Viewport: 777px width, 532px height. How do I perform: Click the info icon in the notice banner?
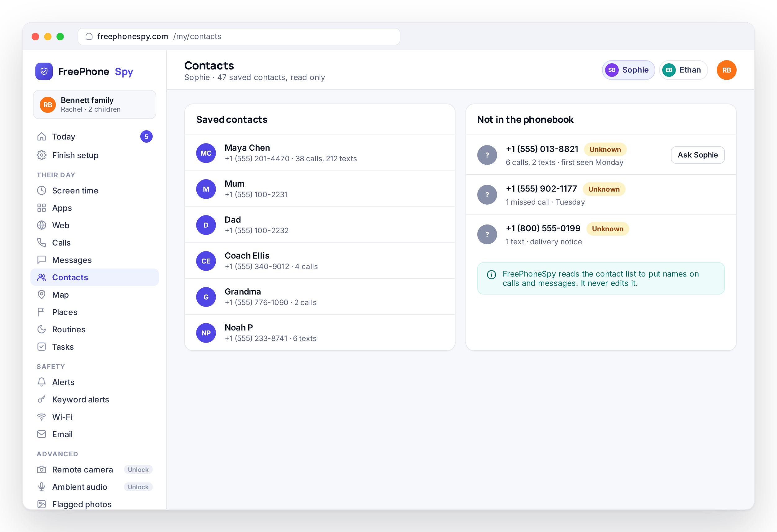point(492,275)
